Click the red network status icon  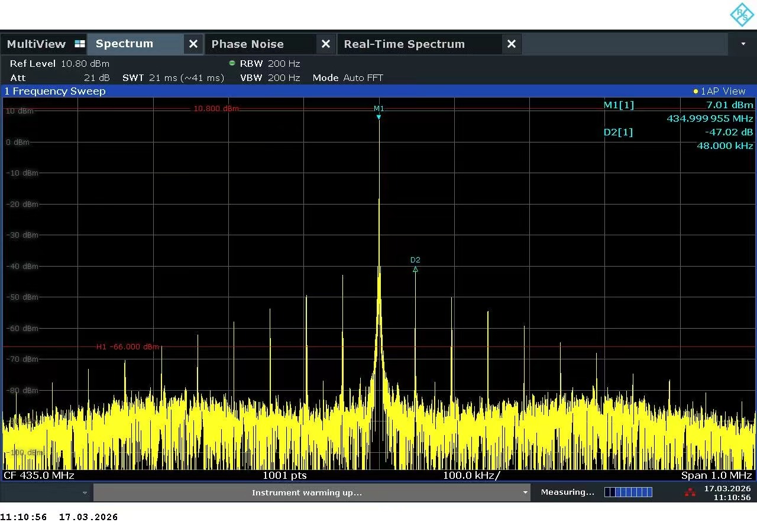pyautogui.click(x=690, y=492)
